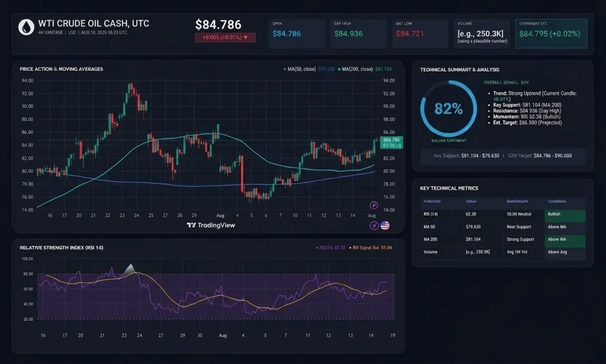Click the lightning icon inside the price chart
This screenshot has width=606, height=364.
click(374, 205)
